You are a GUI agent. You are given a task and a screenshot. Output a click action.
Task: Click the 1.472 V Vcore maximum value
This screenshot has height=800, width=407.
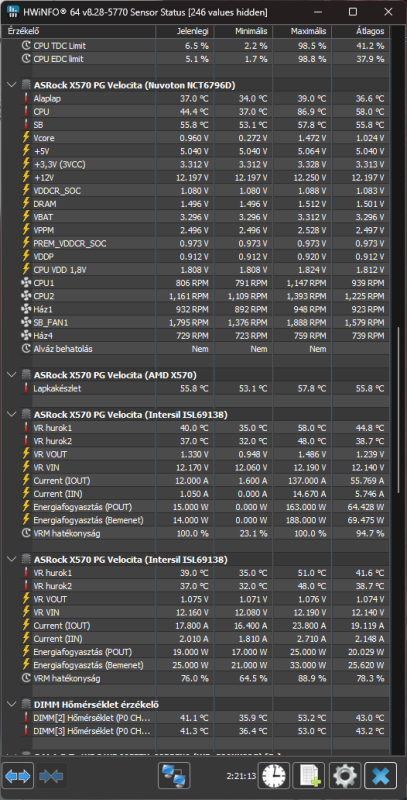[311, 138]
